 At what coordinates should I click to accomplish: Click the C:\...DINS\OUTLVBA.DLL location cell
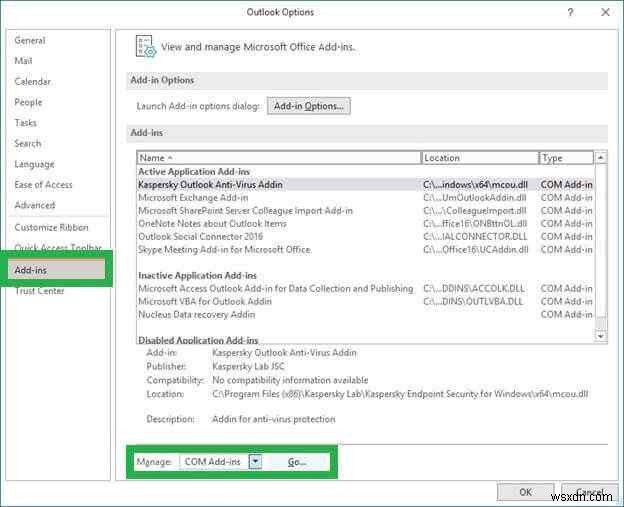pyautogui.click(x=473, y=301)
